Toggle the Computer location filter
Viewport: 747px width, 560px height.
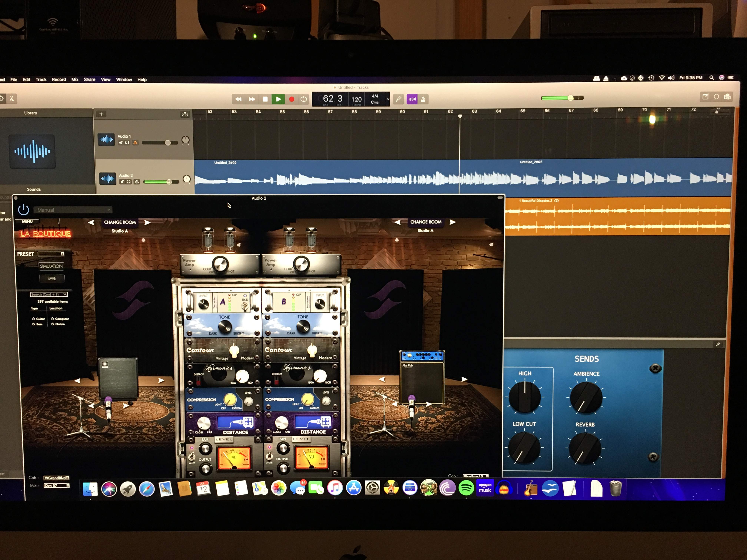(x=60, y=319)
